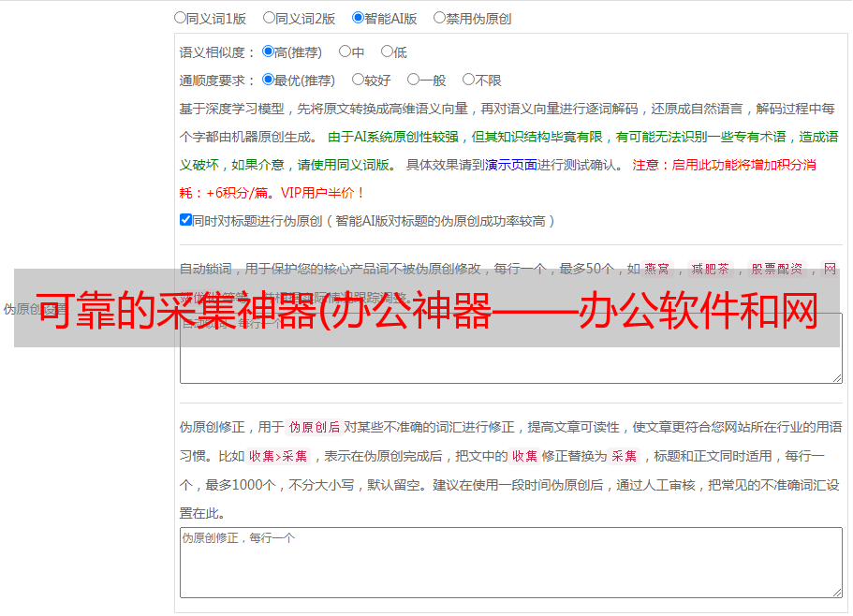Screen dimensions: 853x616
Task: Click the 伪原创修正 text area
Action: pyautogui.click(x=510, y=562)
